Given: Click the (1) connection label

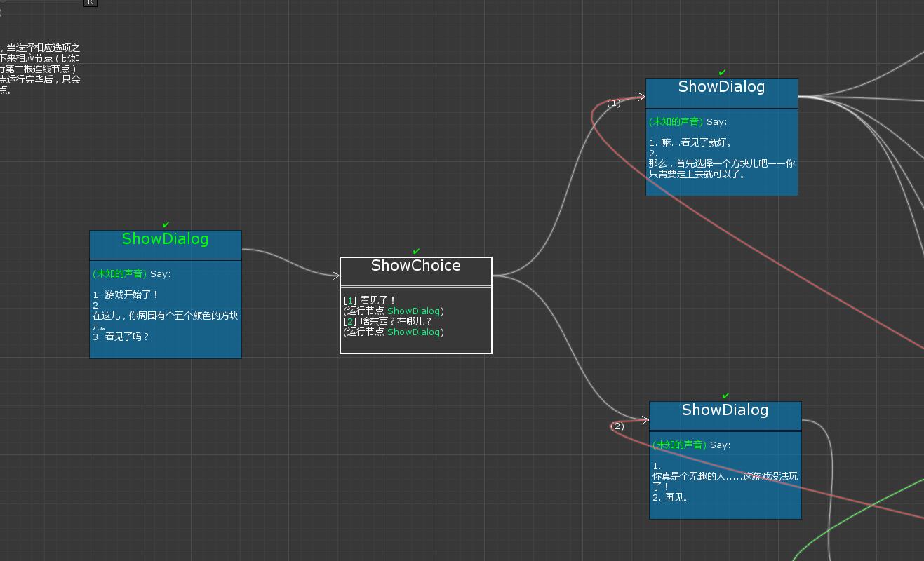Looking at the screenshot, I should tap(614, 103).
